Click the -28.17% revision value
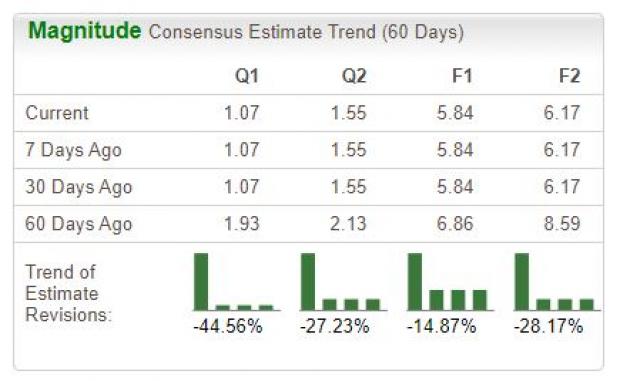Image resolution: width=620 pixels, height=381 pixels. (x=548, y=326)
